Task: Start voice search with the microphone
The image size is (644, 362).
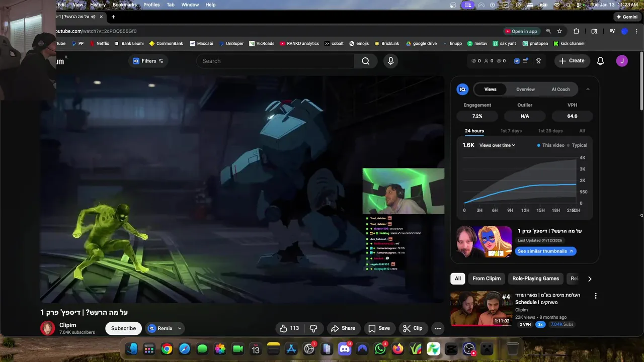Action: click(x=390, y=61)
